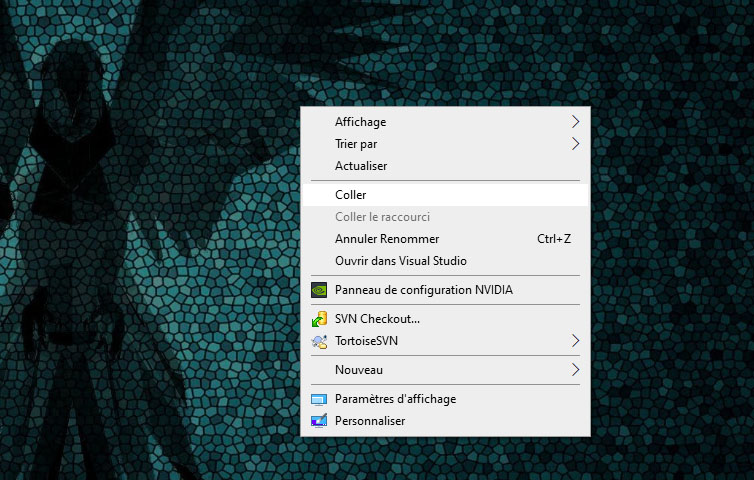Click the greyed Coller le raccourci item
Image resolution: width=754 pixels, height=480 pixels.
click(382, 217)
